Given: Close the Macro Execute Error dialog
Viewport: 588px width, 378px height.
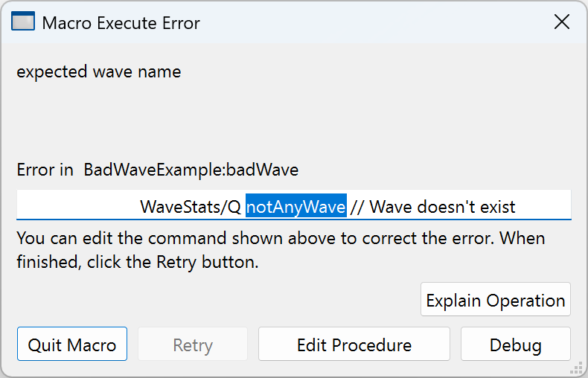Looking at the screenshot, I should click(x=562, y=22).
